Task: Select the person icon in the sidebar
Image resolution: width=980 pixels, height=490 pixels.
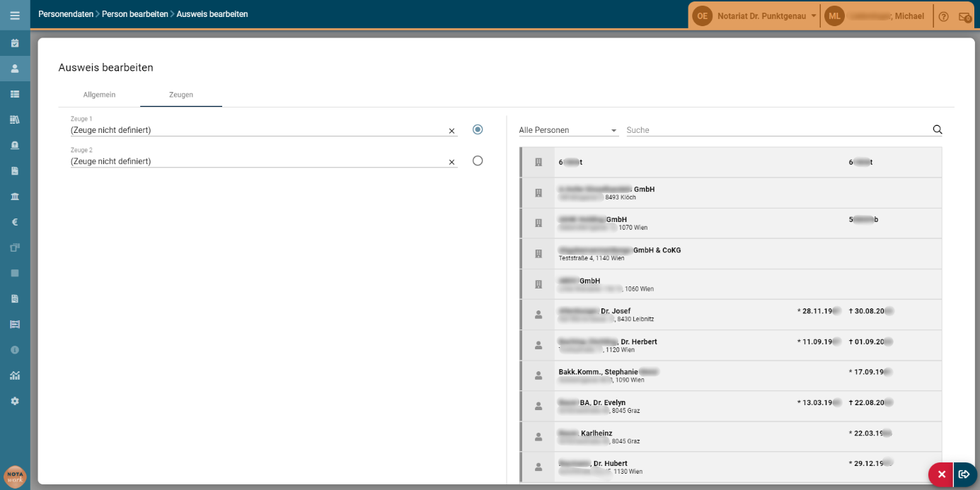Action: 15,69
